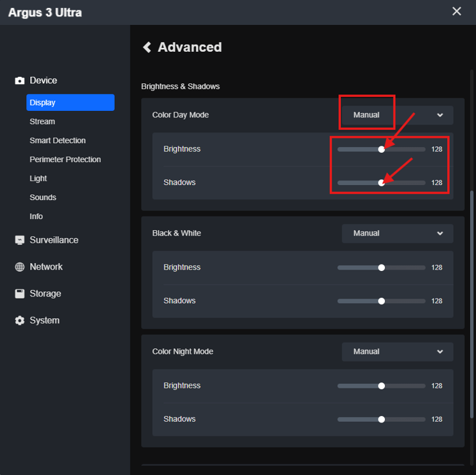Click Color Night Mode Brightness slider
The width and height of the screenshot is (476, 475).
[382, 386]
